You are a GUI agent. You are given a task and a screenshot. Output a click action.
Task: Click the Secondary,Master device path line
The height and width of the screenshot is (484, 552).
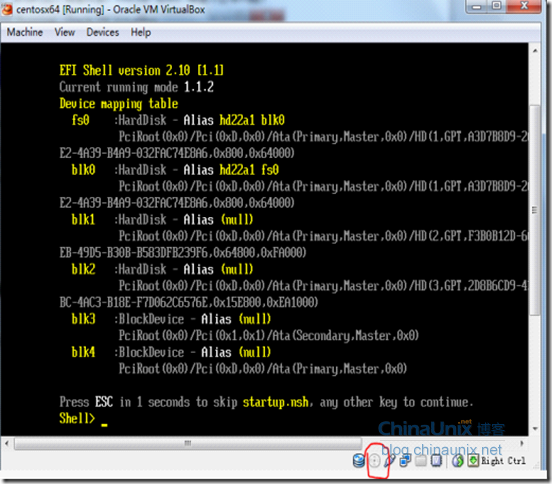pyautogui.click(x=268, y=335)
